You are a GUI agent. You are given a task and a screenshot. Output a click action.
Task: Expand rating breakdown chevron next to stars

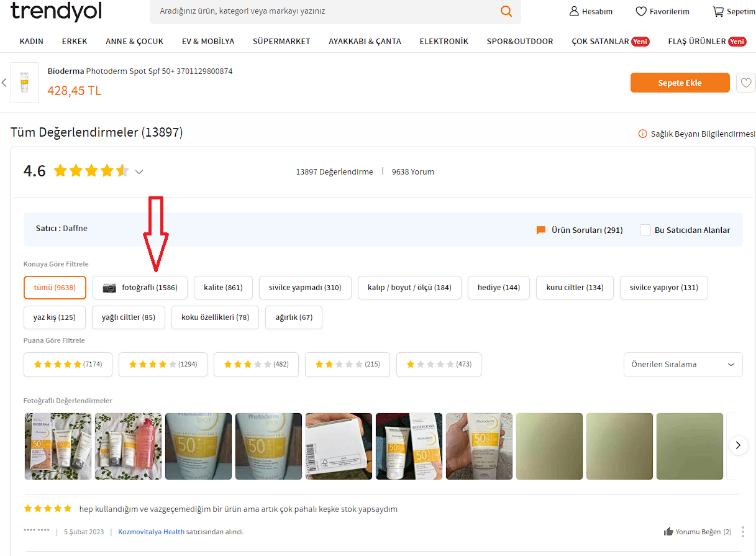(139, 172)
